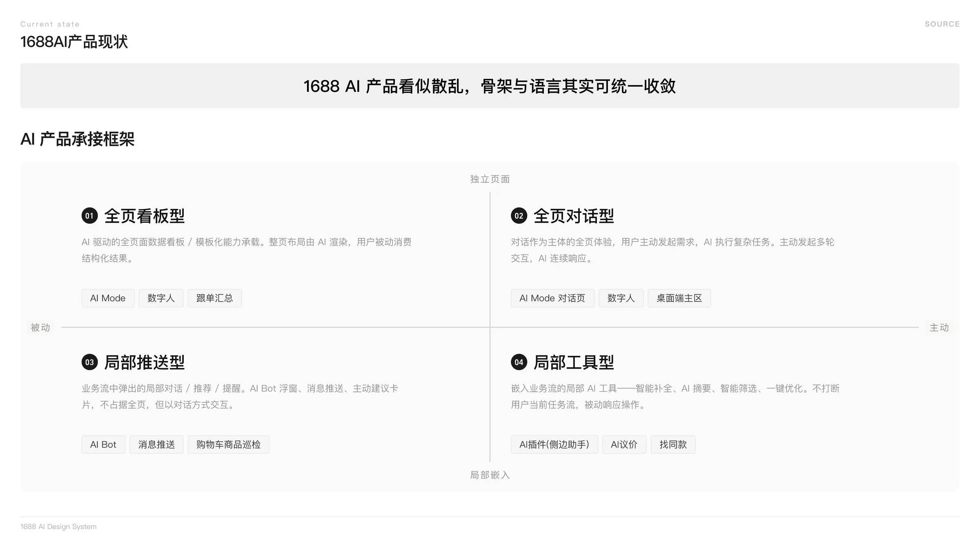Screen dimensions: 980x551
Task: Select the AI插件(侧边助手) tag
Action: tap(554, 444)
